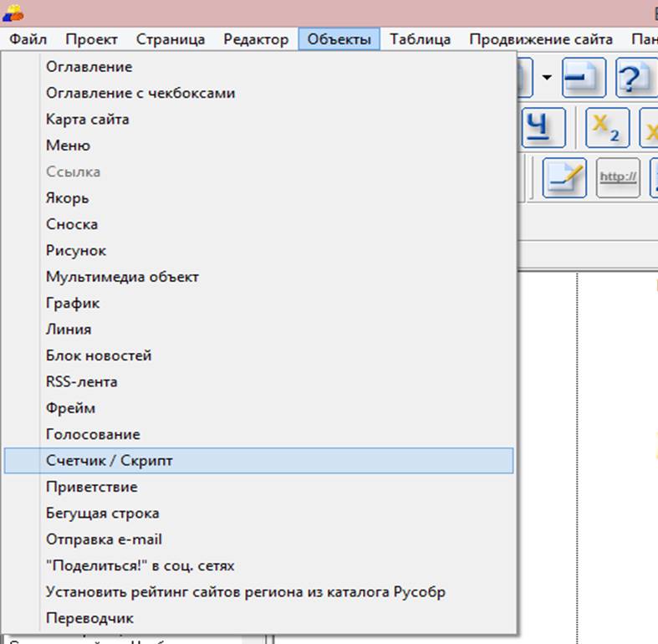Click the page with minus sign toolbar icon

[x=583, y=78]
